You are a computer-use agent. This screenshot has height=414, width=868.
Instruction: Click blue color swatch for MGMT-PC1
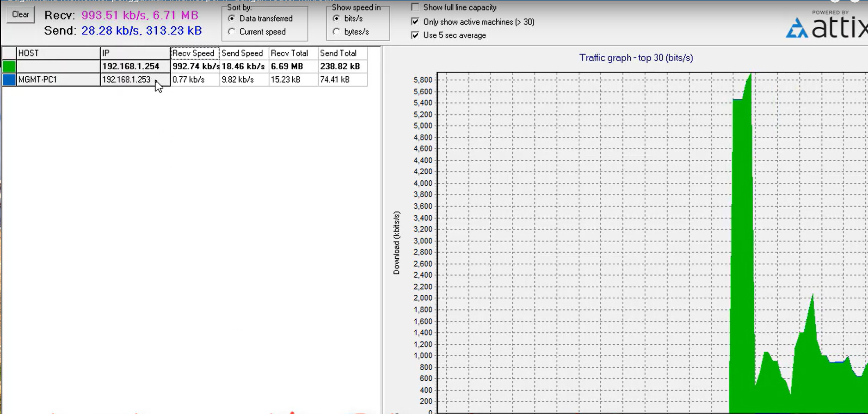[9, 79]
